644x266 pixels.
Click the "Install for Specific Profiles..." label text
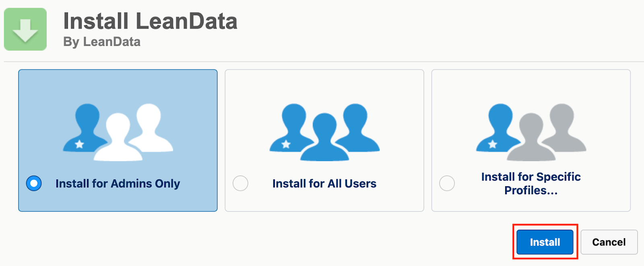point(530,183)
